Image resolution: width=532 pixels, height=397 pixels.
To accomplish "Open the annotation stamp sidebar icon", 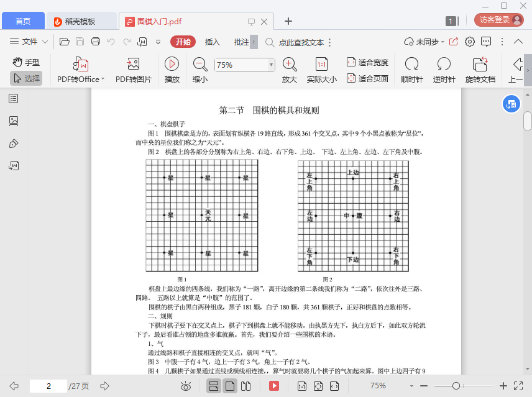I will [x=14, y=144].
